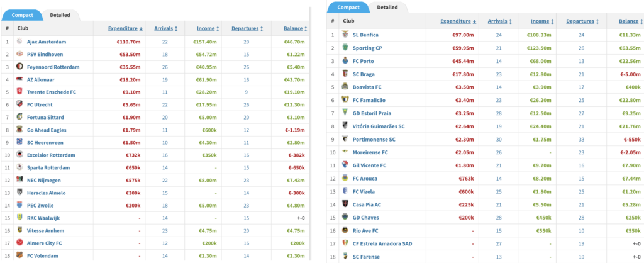Click the AZ Alkmaar club crest
This screenshot has height=263, width=644.
(x=19, y=79)
